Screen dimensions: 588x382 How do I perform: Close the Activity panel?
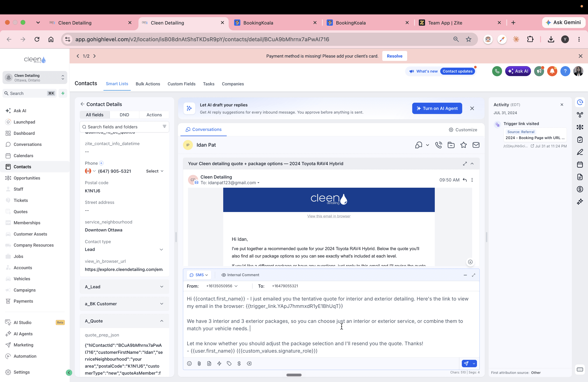pos(562,104)
